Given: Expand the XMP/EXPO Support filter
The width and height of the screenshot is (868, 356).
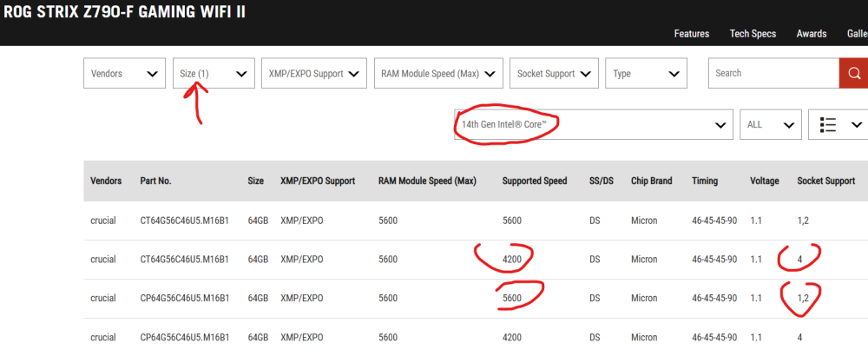Looking at the screenshot, I should 314,73.
